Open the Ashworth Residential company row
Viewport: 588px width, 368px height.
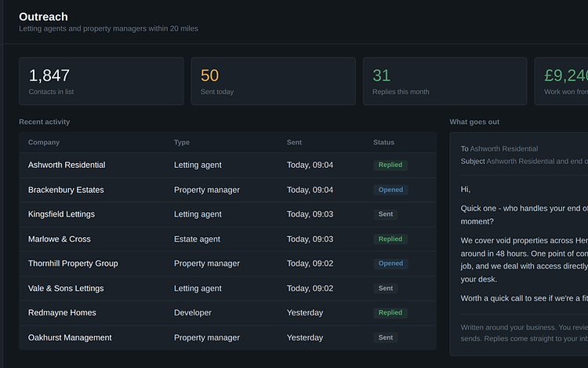click(x=227, y=165)
